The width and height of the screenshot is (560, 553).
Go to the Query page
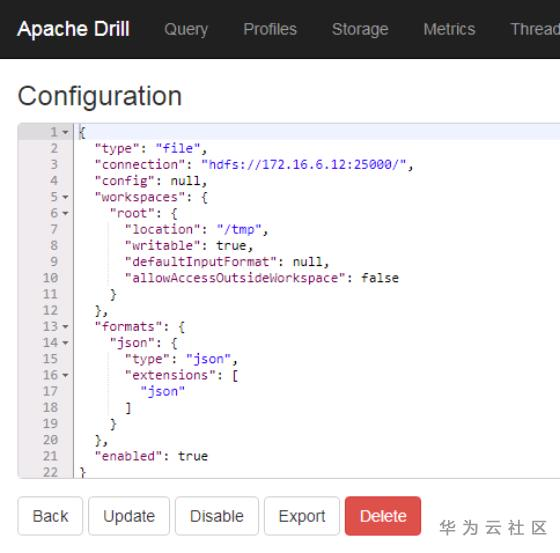186,29
